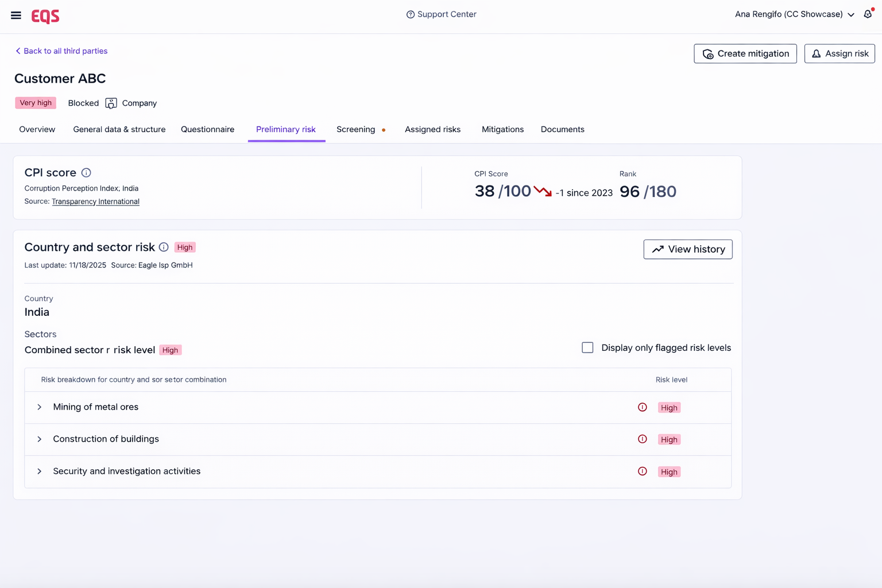Screen dimensions: 882x588
Task: Click the Create mitigation button
Action: tap(745, 54)
